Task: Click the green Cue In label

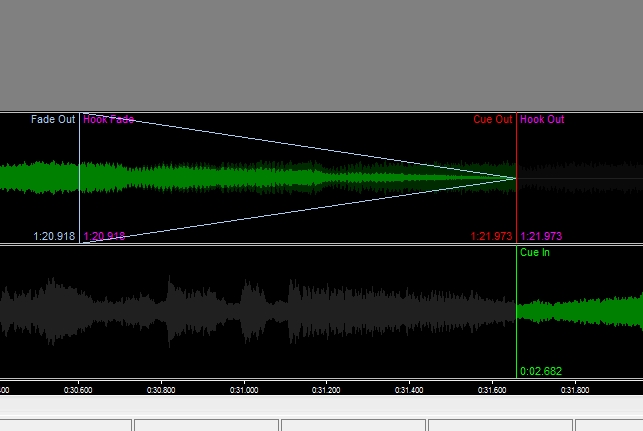Action: click(535, 253)
